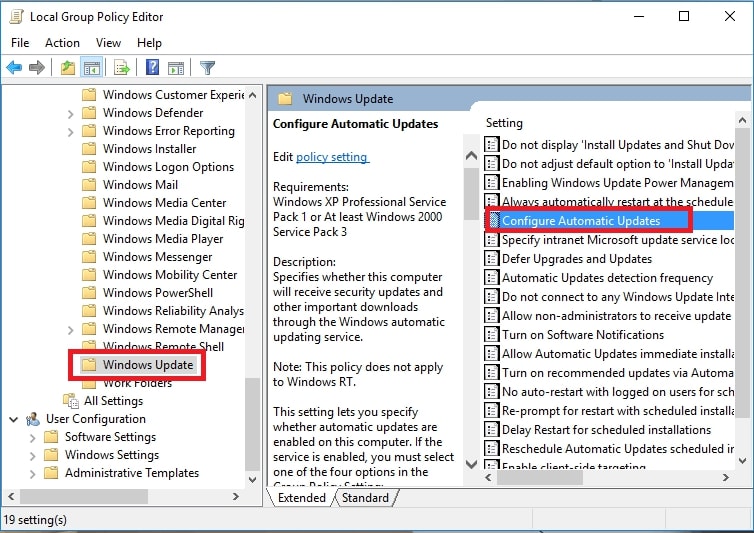Click the settings list scroll right arrow

pyautogui.click(x=726, y=477)
